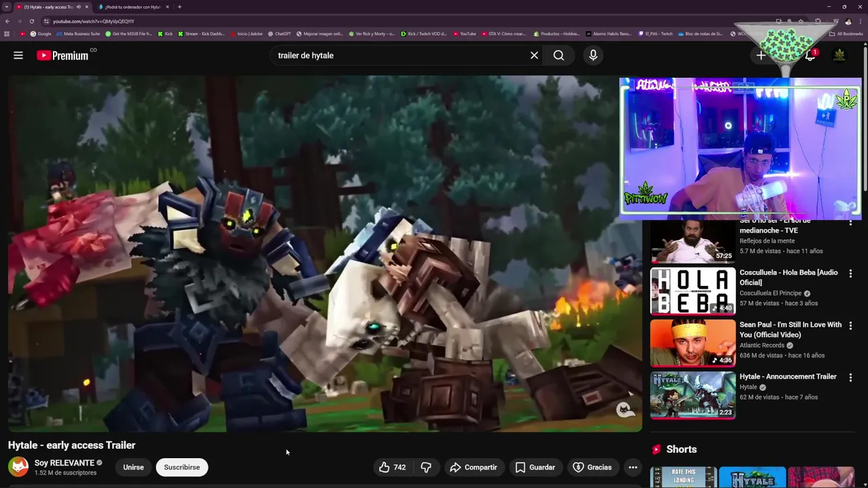Open the zoom magnifier in address bar
The image size is (868, 488).
coord(789,21)
